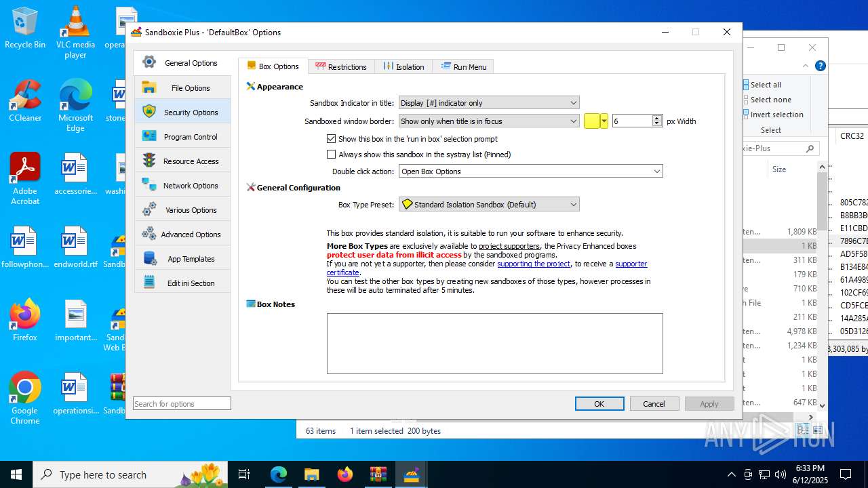
Task: Switch to Run Menu tab
Action: click(464, 66)
